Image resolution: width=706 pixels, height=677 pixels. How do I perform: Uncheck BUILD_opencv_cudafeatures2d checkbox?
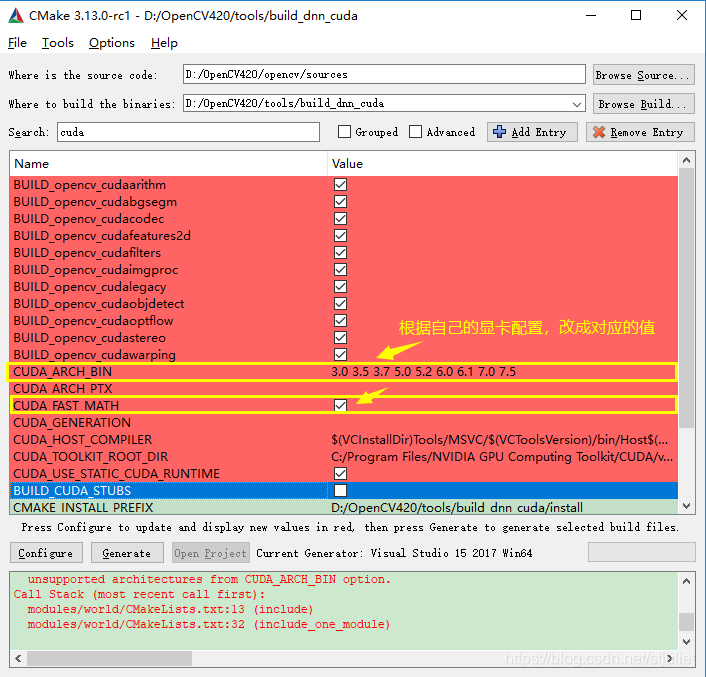(340, 236)
